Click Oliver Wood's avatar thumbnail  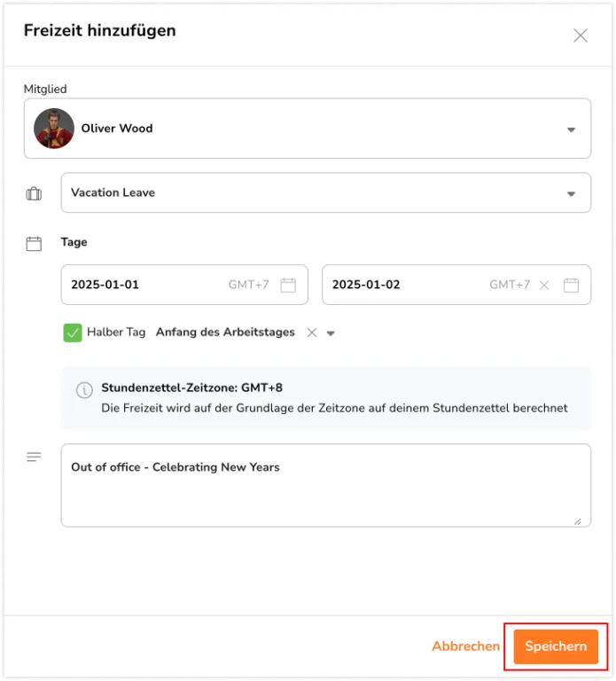click(x=54, y=129)
